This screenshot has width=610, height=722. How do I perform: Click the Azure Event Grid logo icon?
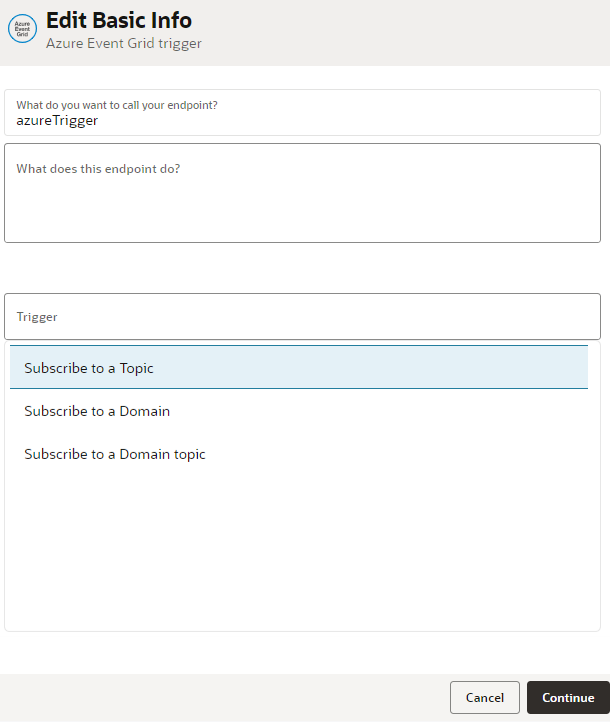22,29
